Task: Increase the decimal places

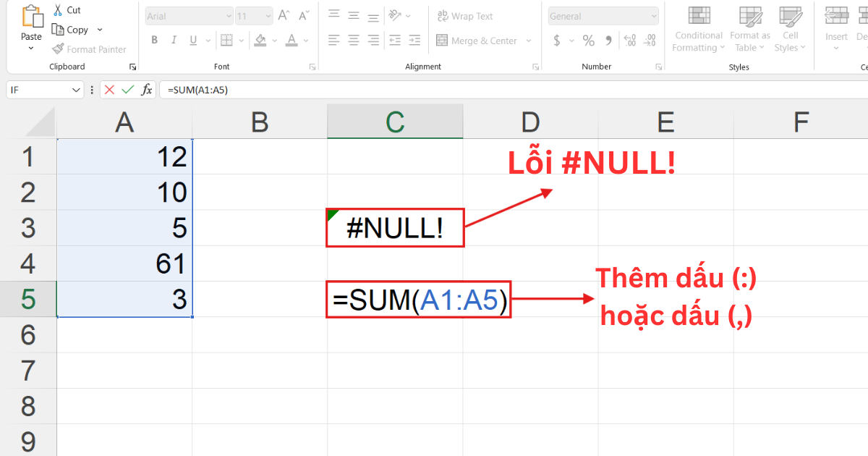Action: pos(629,41)
